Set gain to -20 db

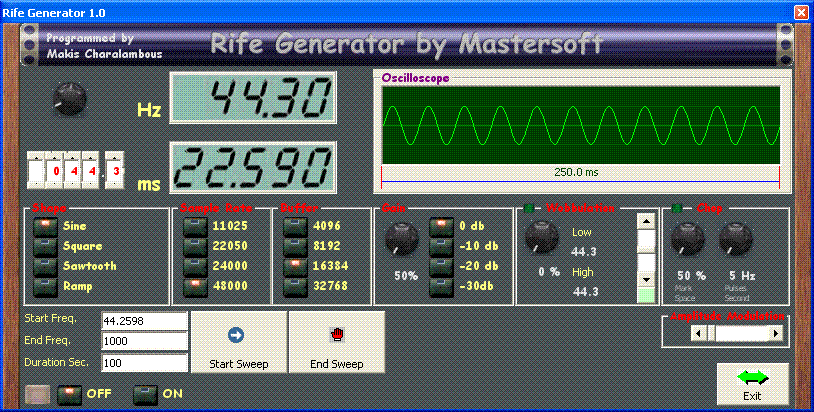pyautogui.click(x=442, y=266)
